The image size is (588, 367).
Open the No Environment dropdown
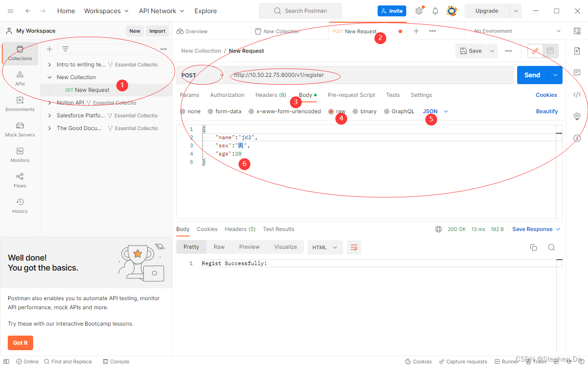(x=518, y=31)
